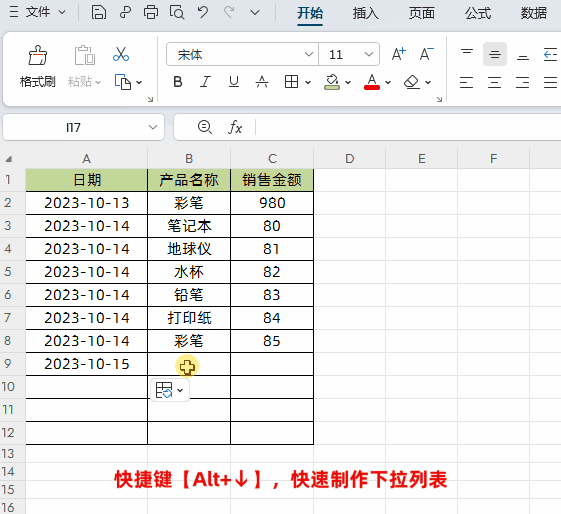
Task: Click the Print icon
Action: point(151,13)
